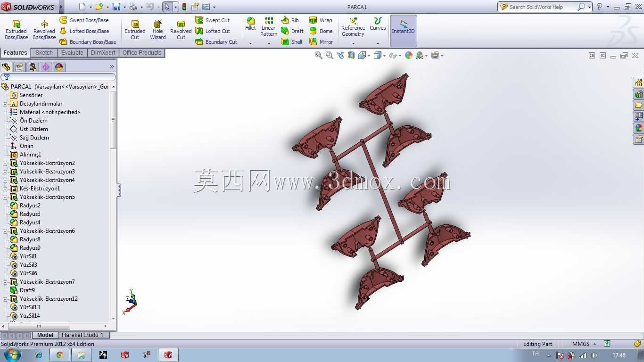The height and width of the screenshot is (362, 644).
Task: Open the PropertyManager tab
Action: tap(19, 67)
